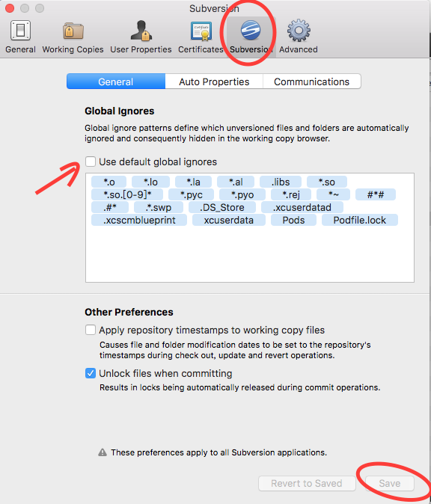The width and height of the screenshot is (431, 504).
Task: Open the Advanced gear pane
Action: (x=299, y=37)
